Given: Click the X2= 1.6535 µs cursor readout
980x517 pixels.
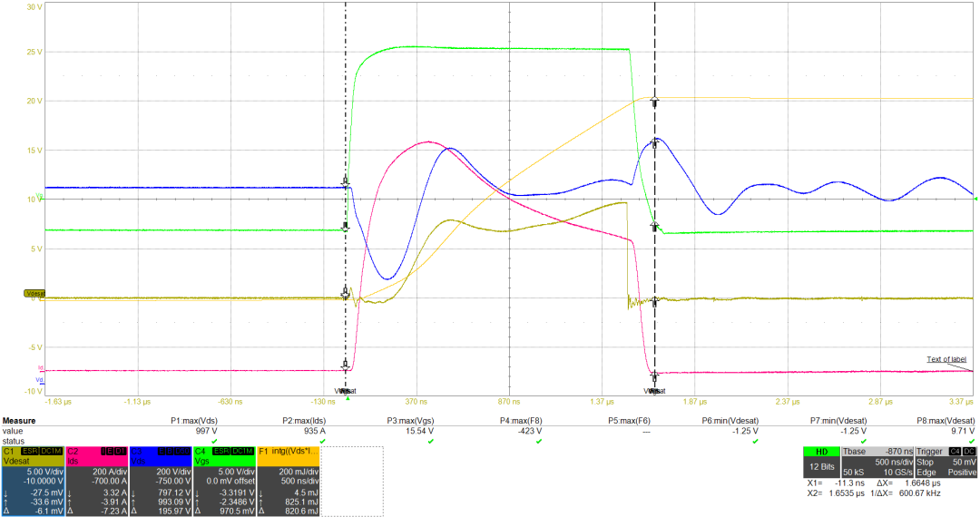Looking at the screenshot, I should [x=837, y=493].
